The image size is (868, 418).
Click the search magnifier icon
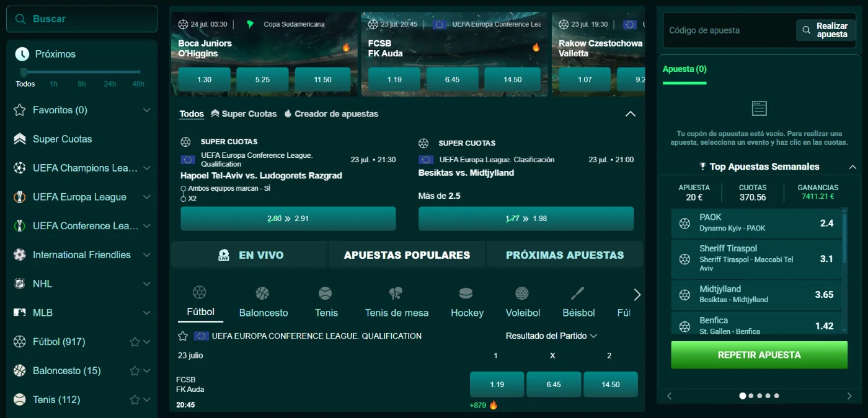pyautogui.click(x=21, y=19)
